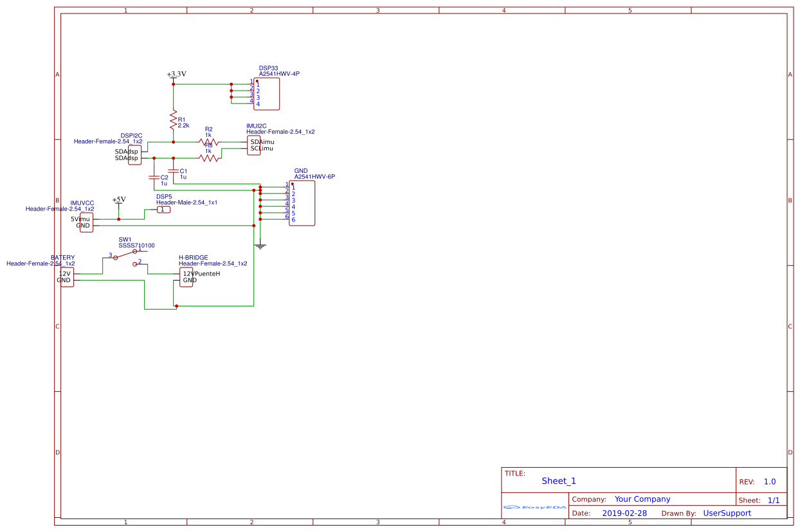This screenshot has width=800, height=532.
Task: Select the C1 capacitor symbol
Action: [173, 171]
